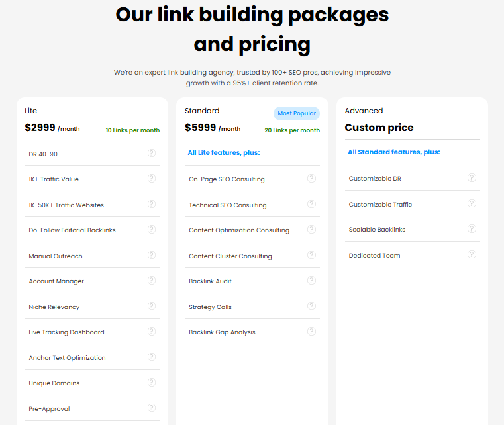Screen dimensions: 504x425
Task: Click the Custom price heading
Action: (379, 128)
